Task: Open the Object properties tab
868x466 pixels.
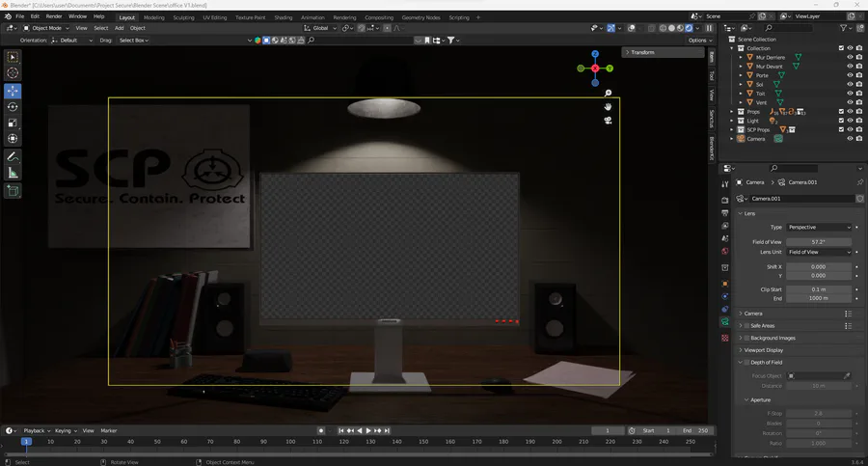Action: 725,284
